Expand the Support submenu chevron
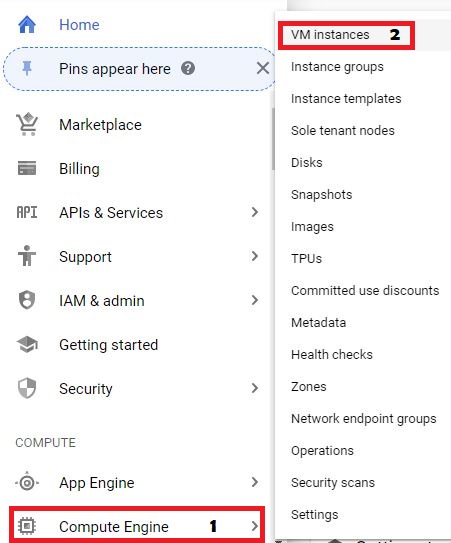 tap(255, 256)
